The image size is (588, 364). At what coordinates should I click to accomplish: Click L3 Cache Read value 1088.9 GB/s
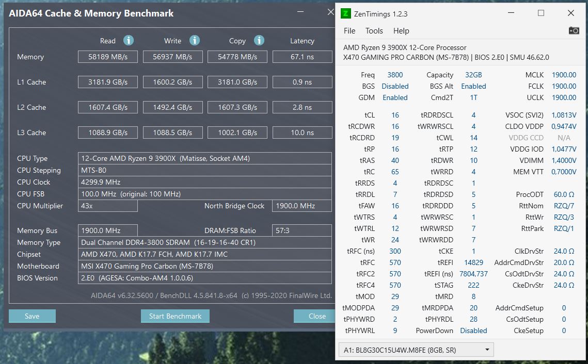[107, 133]
